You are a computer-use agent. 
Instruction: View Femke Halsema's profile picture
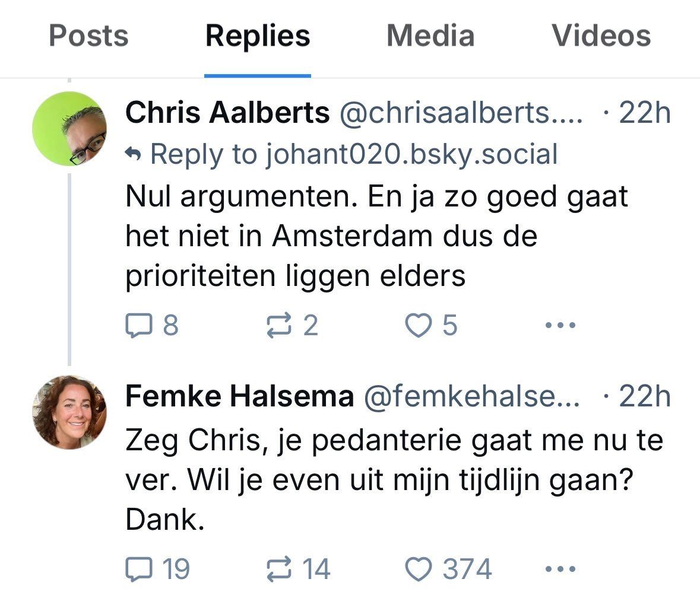(x=71, y=412)
